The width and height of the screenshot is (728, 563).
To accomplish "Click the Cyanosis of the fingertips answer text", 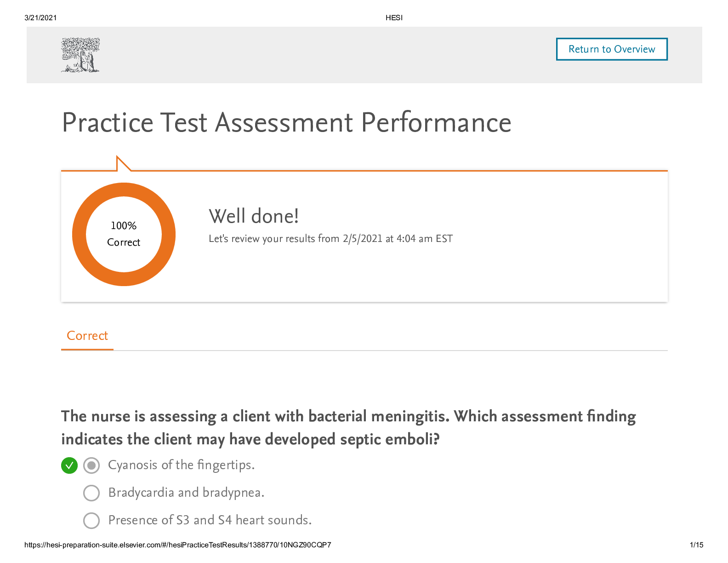I will coord(181,465).
